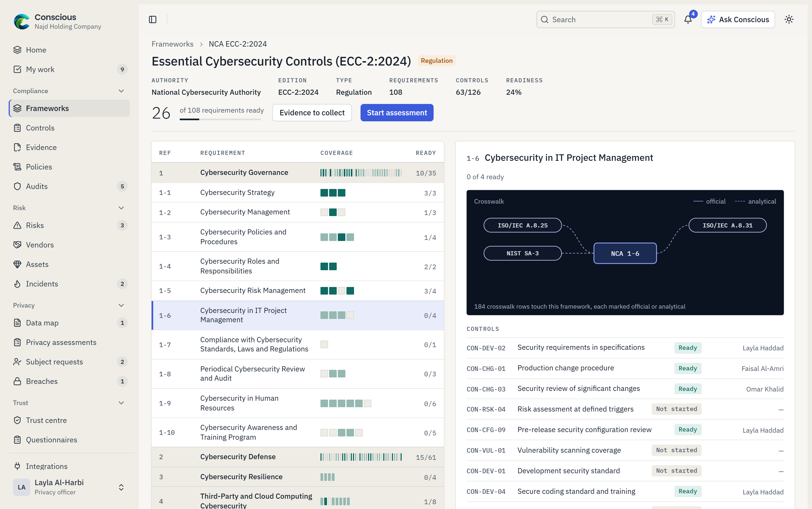Open the Layla Al-Harbi account switcher
The height and width of the screenshot is (509, 812).
coord(69,487)
